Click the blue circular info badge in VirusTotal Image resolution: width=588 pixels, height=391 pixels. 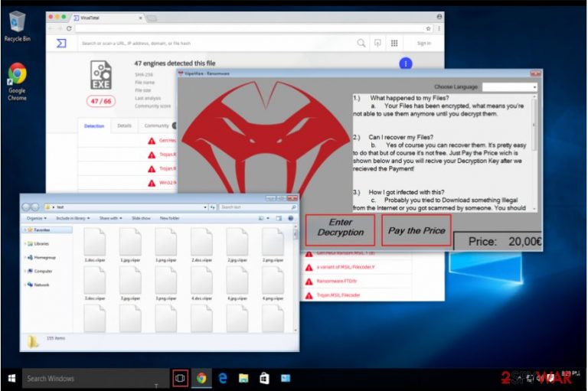click(405, 64)
